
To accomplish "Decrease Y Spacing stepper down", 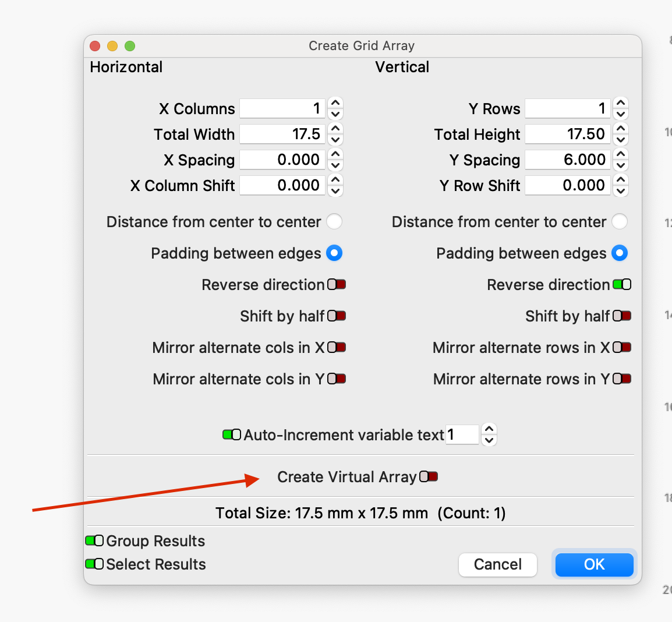I will pyautogui.click(x=621, y=165).
